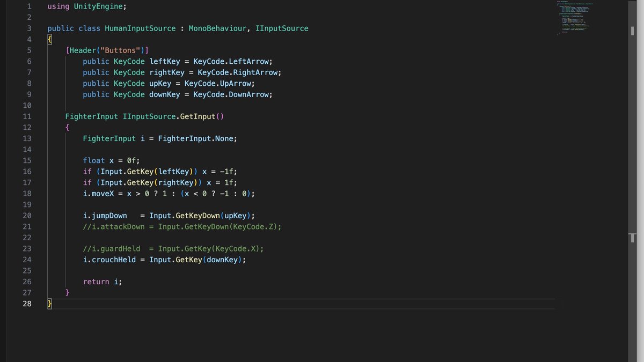
Task: Click KeyCode.UpArrow value
Action: (217, 84)
